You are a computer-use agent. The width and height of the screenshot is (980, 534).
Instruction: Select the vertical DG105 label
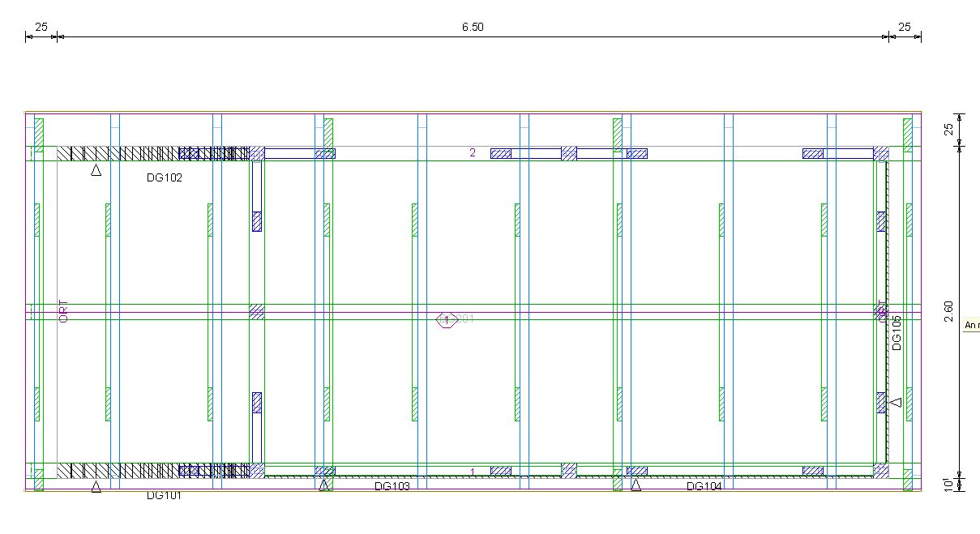(897, 332)
